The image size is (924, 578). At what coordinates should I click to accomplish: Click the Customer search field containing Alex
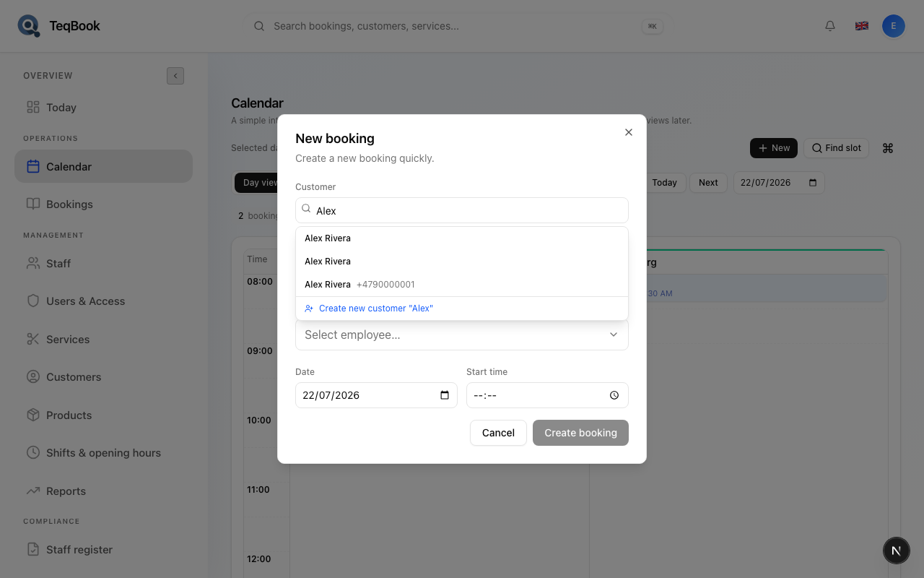[x=462, y=210]
